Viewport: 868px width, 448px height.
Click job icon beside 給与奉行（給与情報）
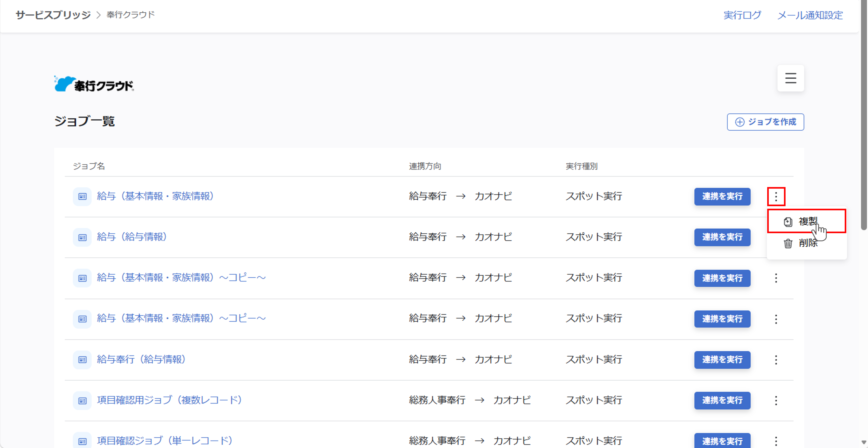pyautogui.click(x=82, y=360)
